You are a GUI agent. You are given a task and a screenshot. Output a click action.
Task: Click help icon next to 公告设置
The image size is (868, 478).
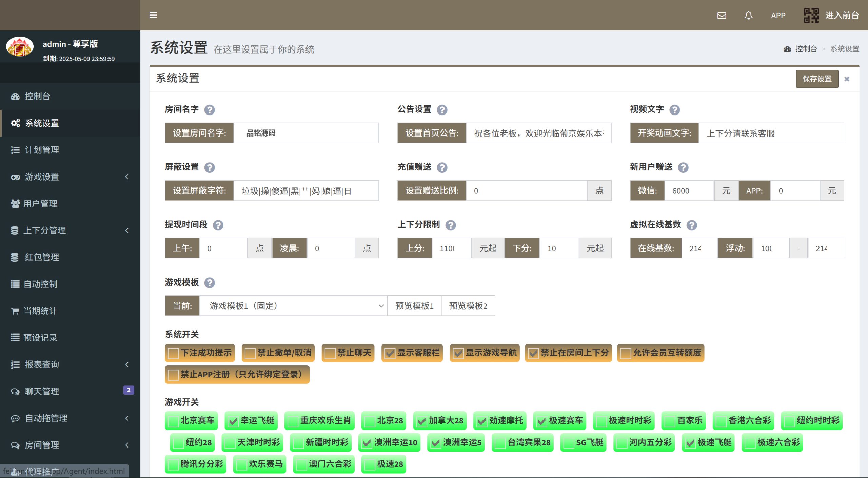coord(442,110)
